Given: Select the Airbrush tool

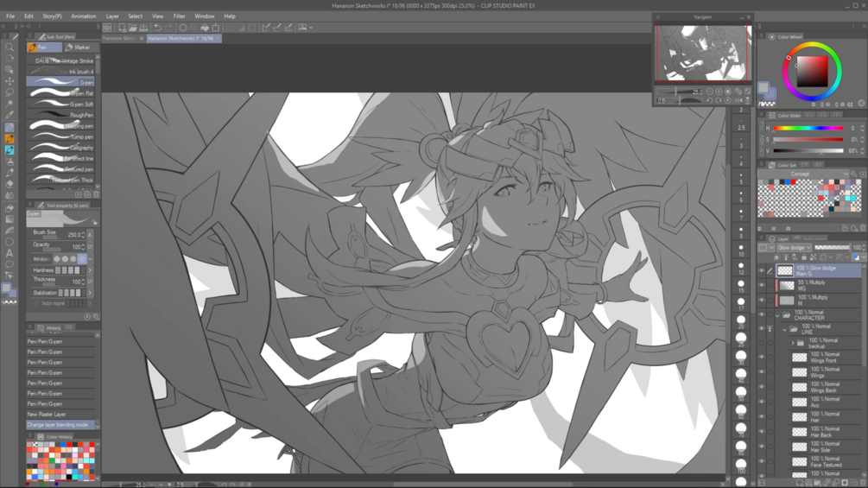Looking at the screenshot, I should click(10, 162).
